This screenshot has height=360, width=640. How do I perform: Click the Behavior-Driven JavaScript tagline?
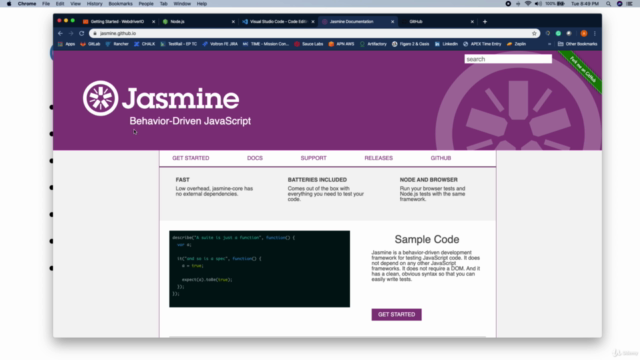[190, 121]
